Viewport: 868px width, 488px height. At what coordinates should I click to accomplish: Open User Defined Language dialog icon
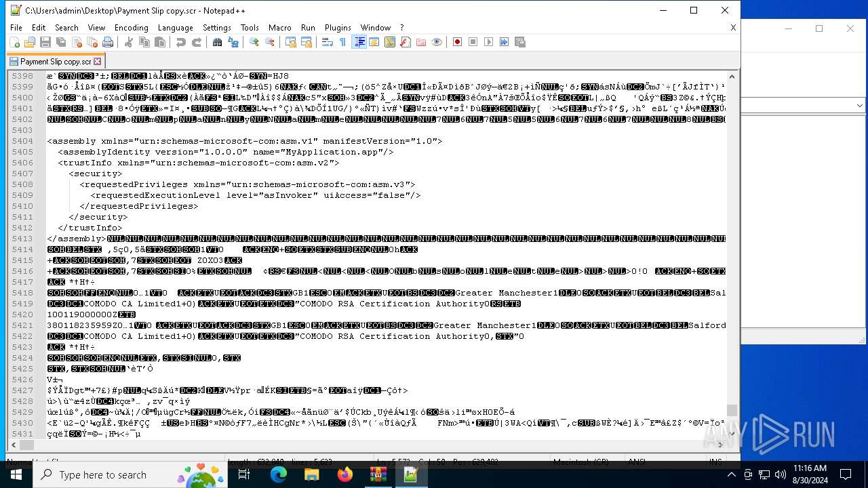click(374, 42)
